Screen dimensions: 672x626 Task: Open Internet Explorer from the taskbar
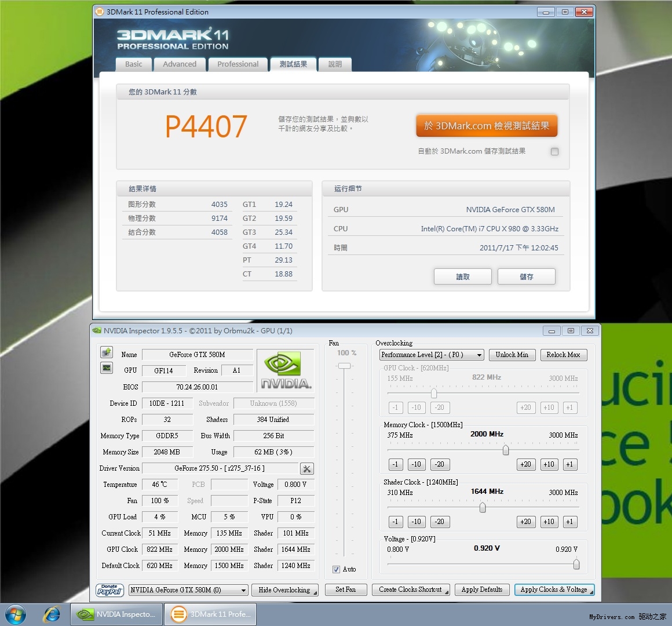(52, 614)
